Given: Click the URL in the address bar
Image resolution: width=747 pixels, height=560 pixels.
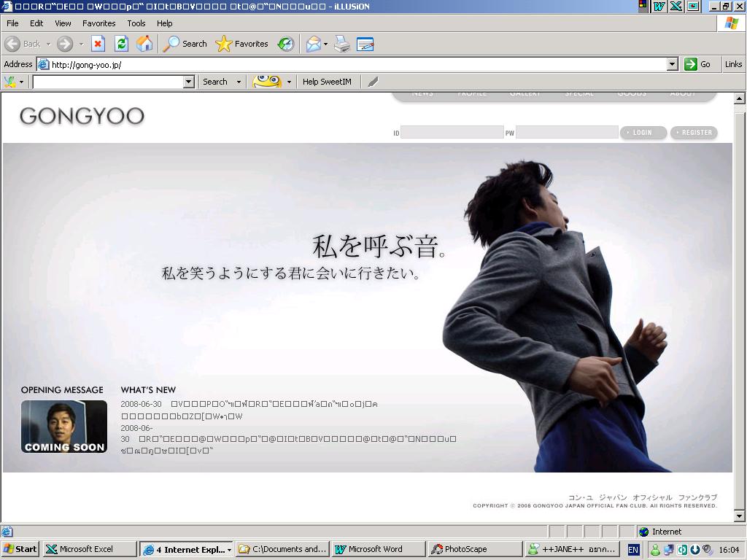Looking at the screenshot, I should tap(86, 65).
